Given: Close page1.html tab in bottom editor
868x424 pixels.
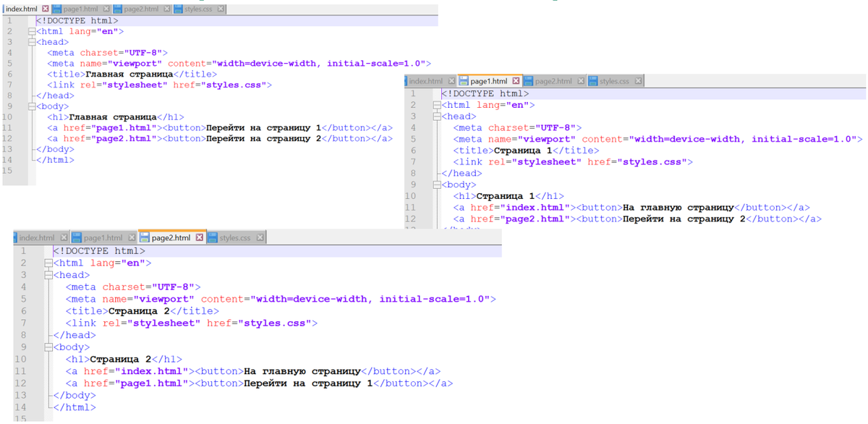Looking at the screenshot, I should coord(132,237).
